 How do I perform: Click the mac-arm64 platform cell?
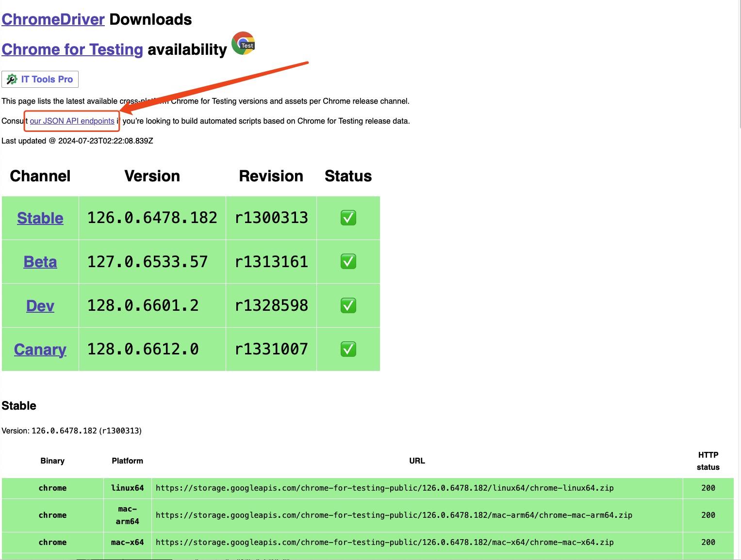(x=128, y=515)
